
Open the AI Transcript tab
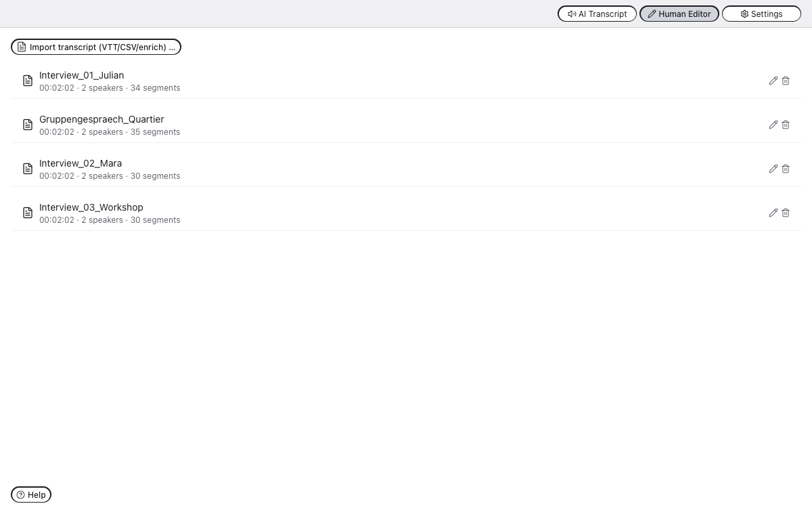pos(597,14)
